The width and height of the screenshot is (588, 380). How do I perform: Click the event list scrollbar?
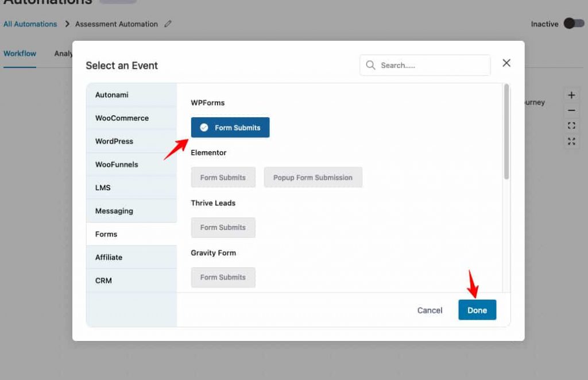click(506, 132)
